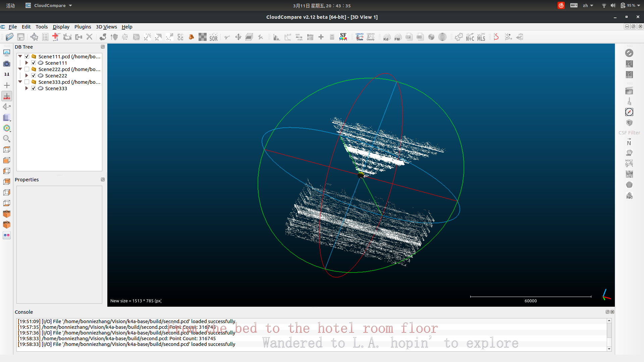Image resolution: width=644 pixels, height=362 pixels.
Task: Click the Open file folder icon
Action: tap(10, 37)
